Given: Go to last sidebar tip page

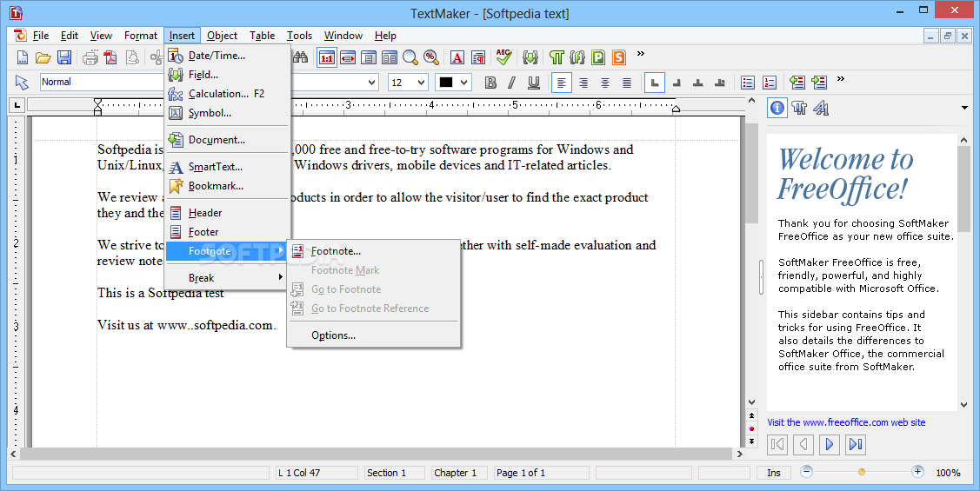Looking at the screenshot, I should point(856,444).
